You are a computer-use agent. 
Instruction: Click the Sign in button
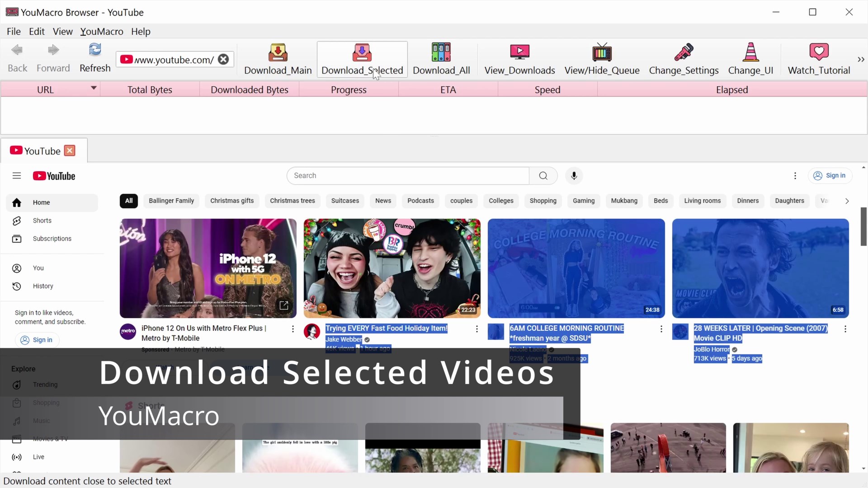point(830,176)
